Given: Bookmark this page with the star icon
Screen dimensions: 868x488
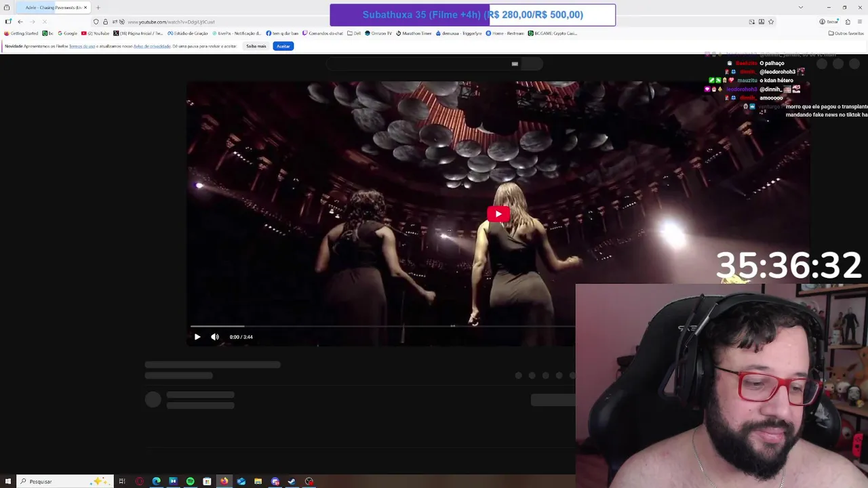Looking at the screenshot, I should coord(771,22).
